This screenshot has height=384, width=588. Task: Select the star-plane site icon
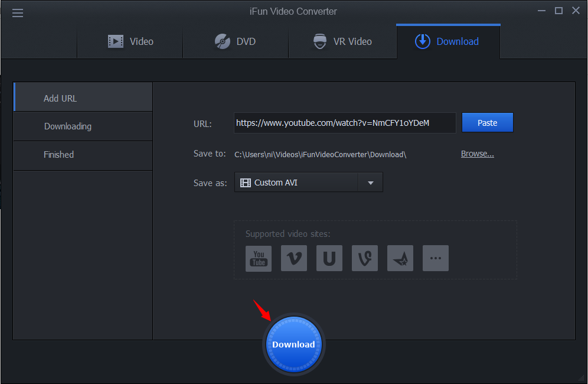pos(400,258)
